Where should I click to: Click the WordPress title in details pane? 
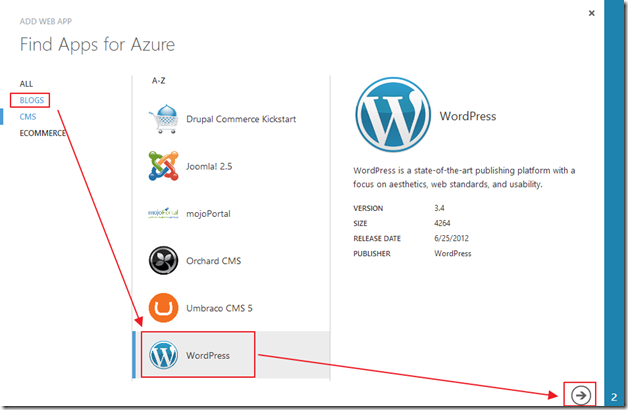[468, 116]
